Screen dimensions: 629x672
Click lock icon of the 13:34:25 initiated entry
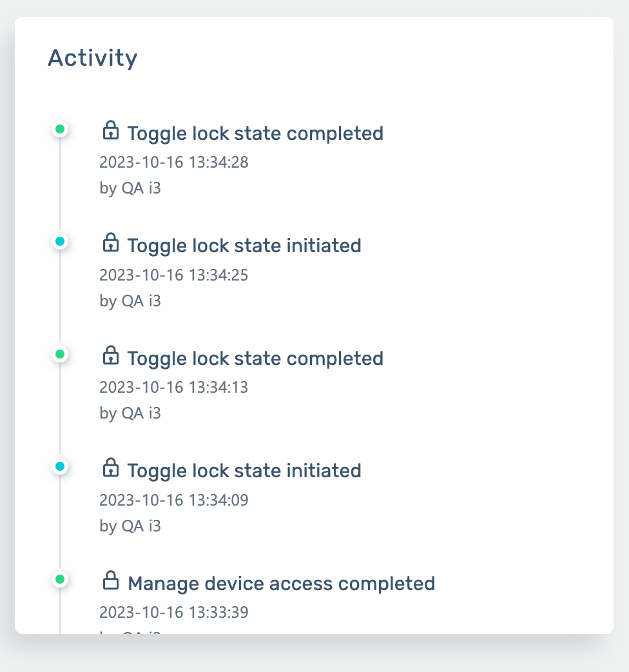coord(111,243)
